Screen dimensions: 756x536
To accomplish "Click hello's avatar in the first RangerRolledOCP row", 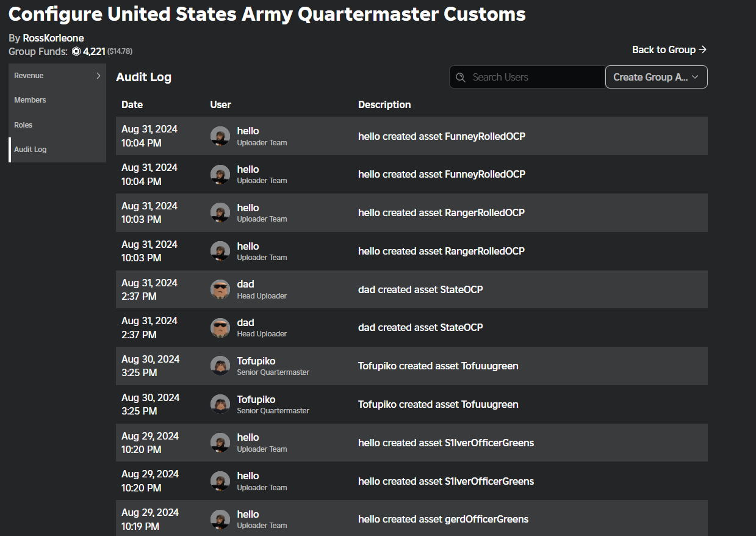I will click(220, 212).
